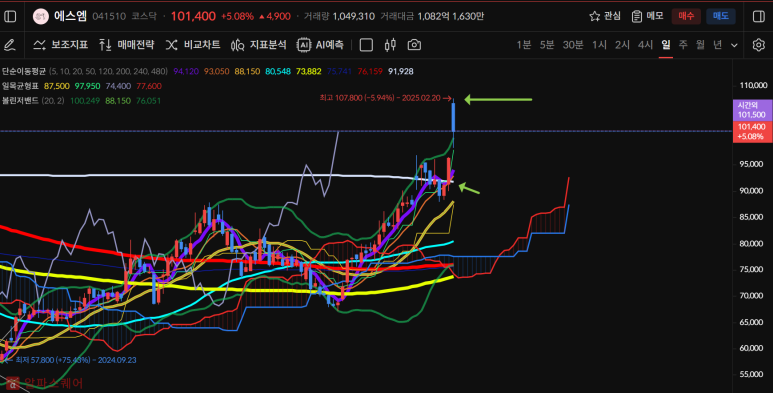Select the 년 yearly interval
The height and width of the screenshot is (393, 773).
click(x=717, y=45)
